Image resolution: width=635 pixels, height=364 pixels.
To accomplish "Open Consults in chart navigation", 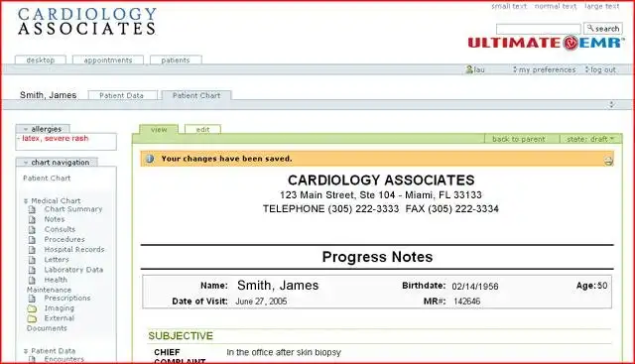I will 60,229.
